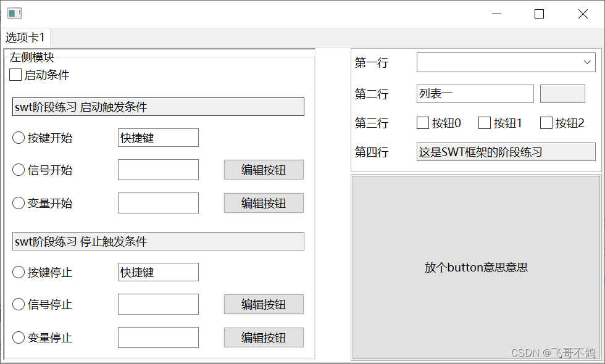The width and height of the screenshot is (605, 364).
Task: Select the 信号停止 radio button
Action: click(18, 304)
